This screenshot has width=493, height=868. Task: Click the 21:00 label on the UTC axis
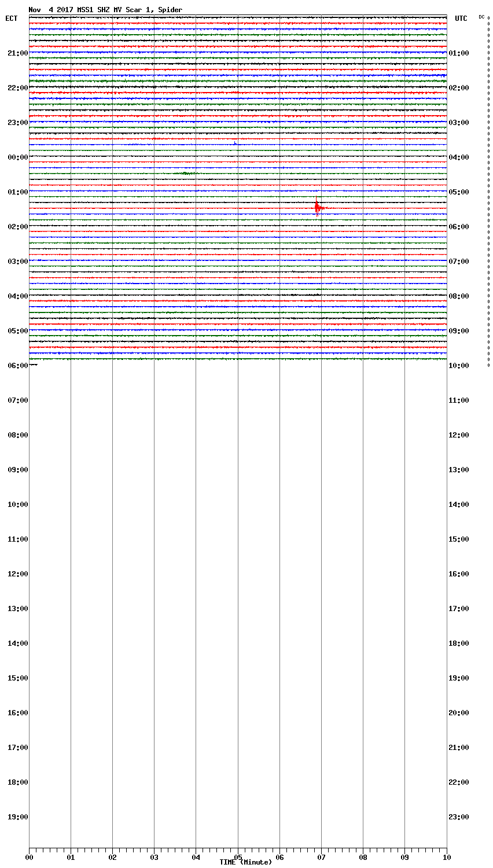459,748
